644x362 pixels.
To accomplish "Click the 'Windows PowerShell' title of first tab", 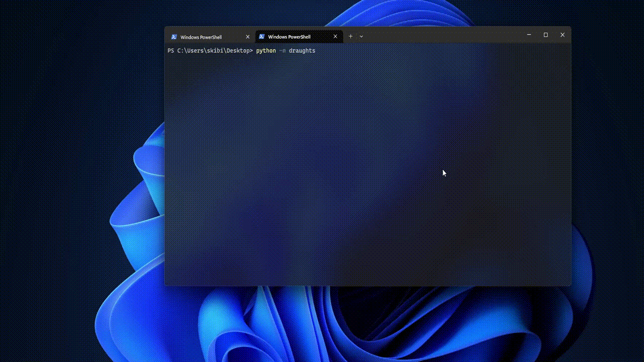I will pyautogui.click(x=201, y=37).
